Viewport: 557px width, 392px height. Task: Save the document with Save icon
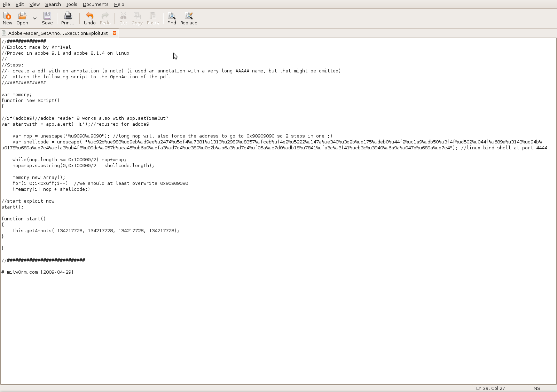click(47, 18)
